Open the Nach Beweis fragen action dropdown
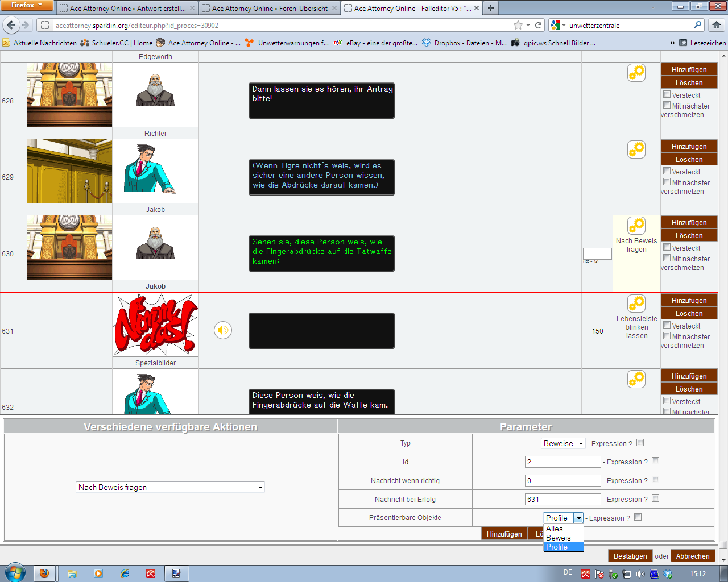 pyautogui.click(x=170, y=487)
